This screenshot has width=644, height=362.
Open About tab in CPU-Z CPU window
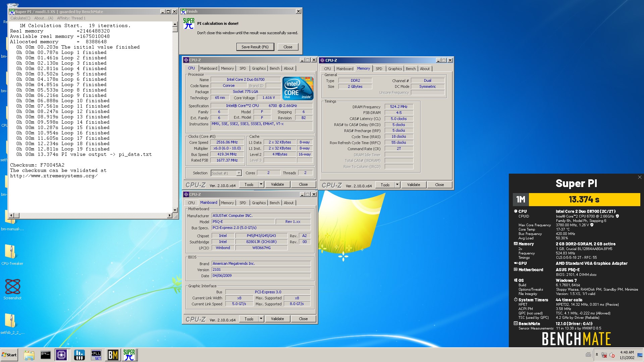pyautogui.click(x=288, y=68)
